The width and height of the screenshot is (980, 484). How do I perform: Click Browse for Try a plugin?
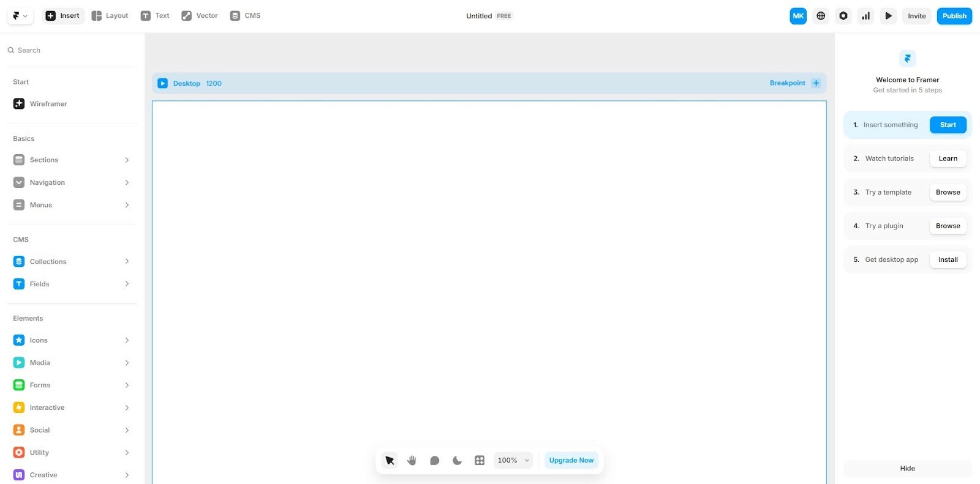click(x=948, y=226)
